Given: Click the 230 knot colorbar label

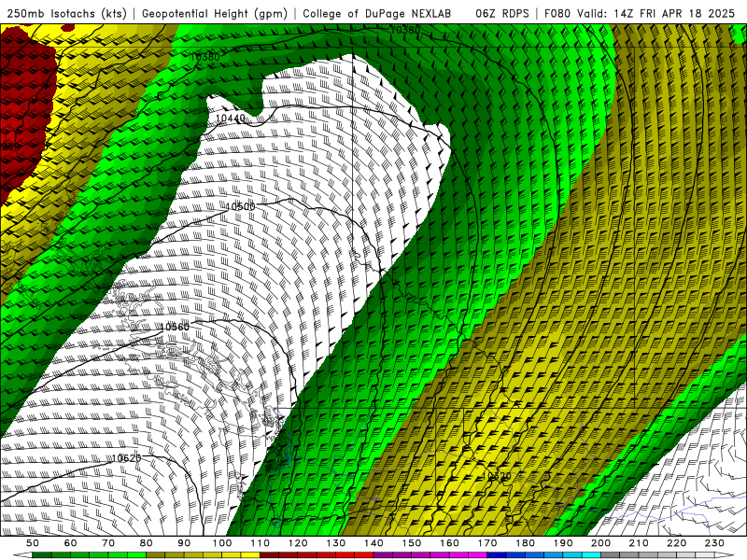Looking at the screenshot, I should 714,543.
